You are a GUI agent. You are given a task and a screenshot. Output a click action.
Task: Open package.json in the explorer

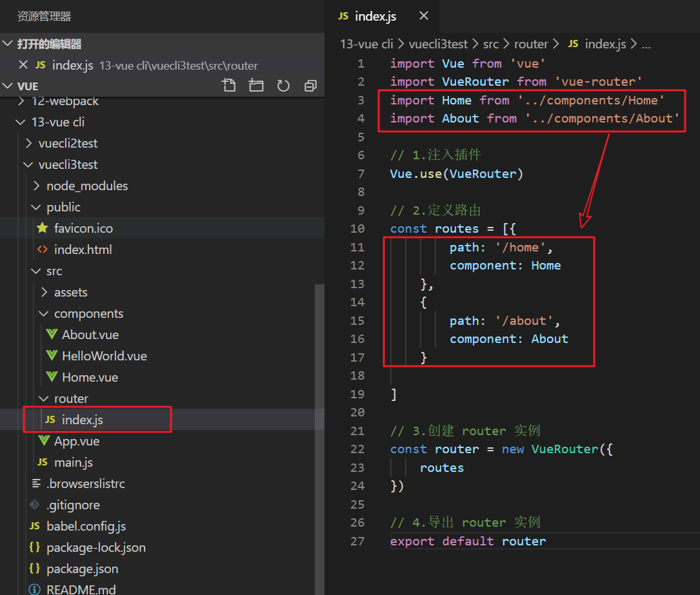82,569
